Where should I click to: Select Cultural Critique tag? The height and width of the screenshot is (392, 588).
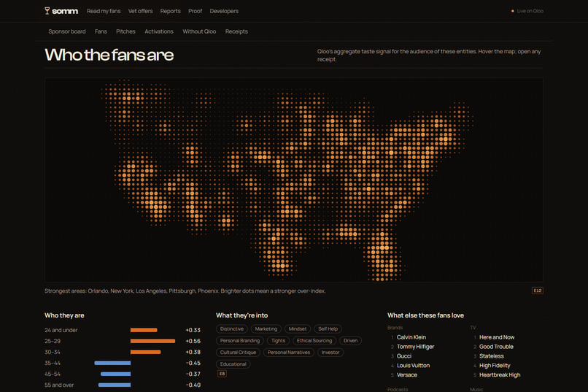pos(238,353)
